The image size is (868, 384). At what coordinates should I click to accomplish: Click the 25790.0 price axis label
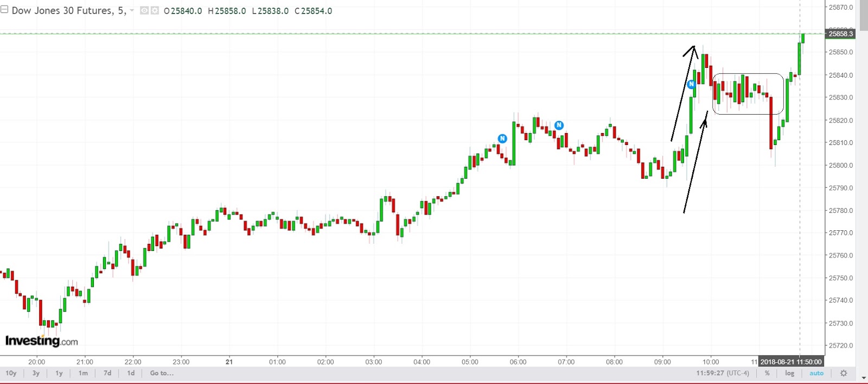tap(841, 188)
